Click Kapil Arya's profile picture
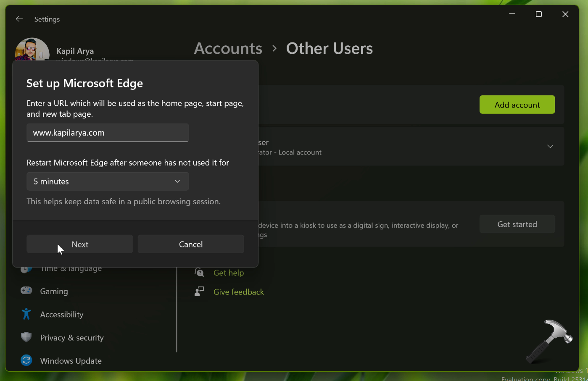Viewport: 588px width, 381px height. (32, 50)
